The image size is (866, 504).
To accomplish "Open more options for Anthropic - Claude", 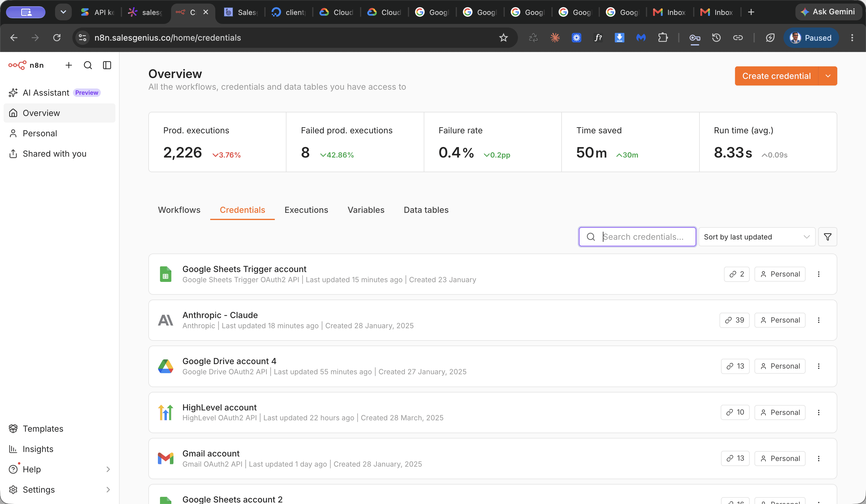I will coord(818,320).
